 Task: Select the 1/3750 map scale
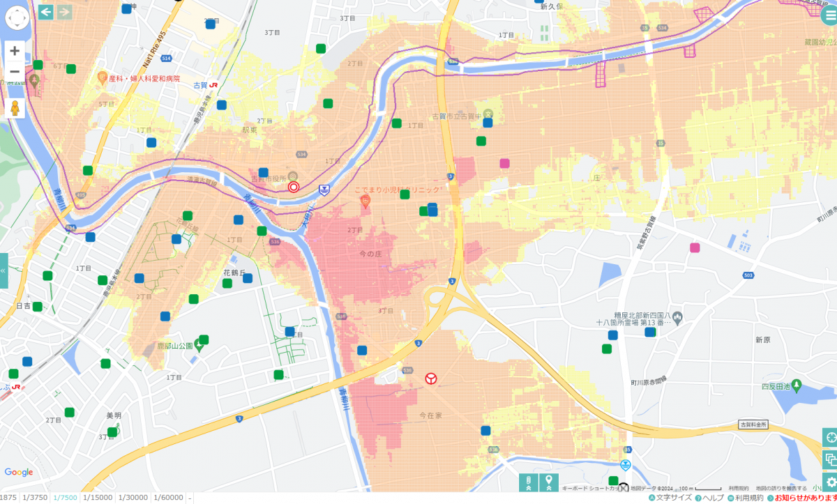[35, 498]
